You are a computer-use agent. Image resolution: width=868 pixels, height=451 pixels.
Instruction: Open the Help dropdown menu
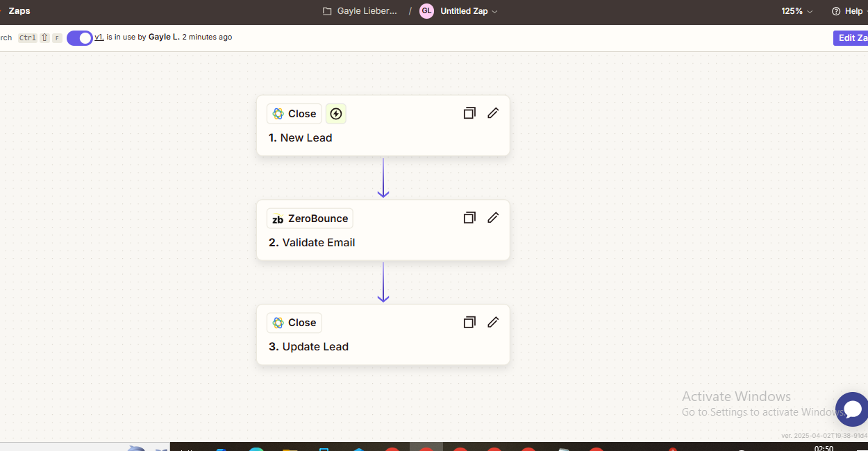[849, 11]
